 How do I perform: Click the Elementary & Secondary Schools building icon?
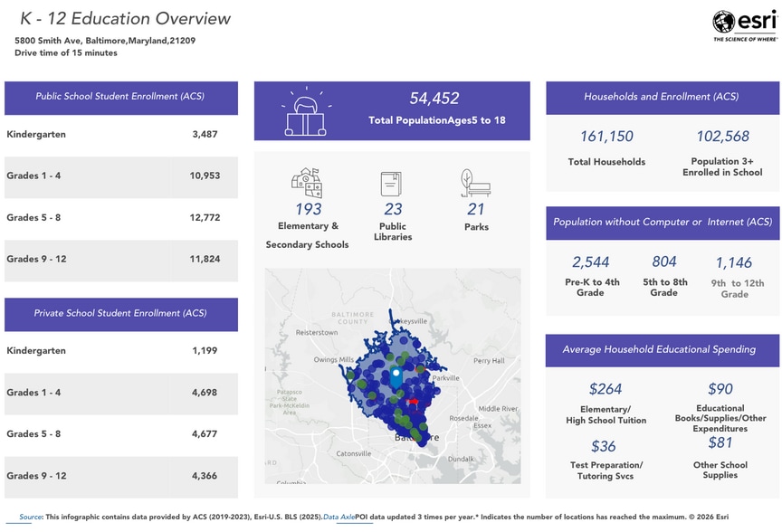click(x=307, y=183)
